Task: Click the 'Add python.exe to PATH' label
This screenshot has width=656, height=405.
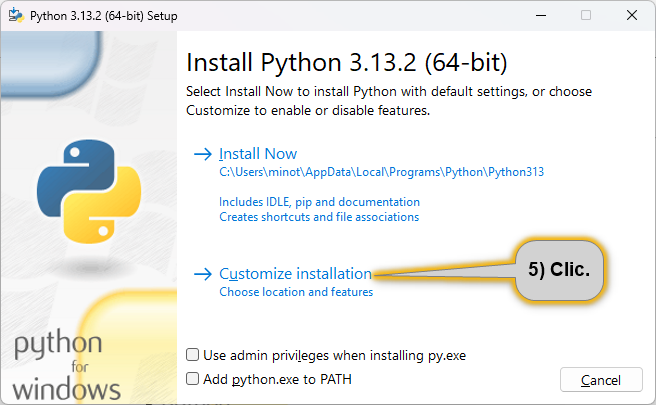Action: (277, 379)
